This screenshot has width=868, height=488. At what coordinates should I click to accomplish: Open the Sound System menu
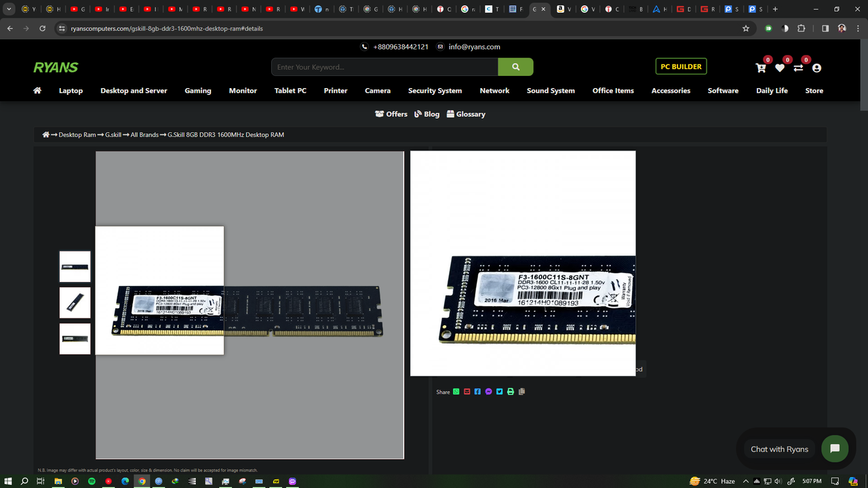[551, 90]
